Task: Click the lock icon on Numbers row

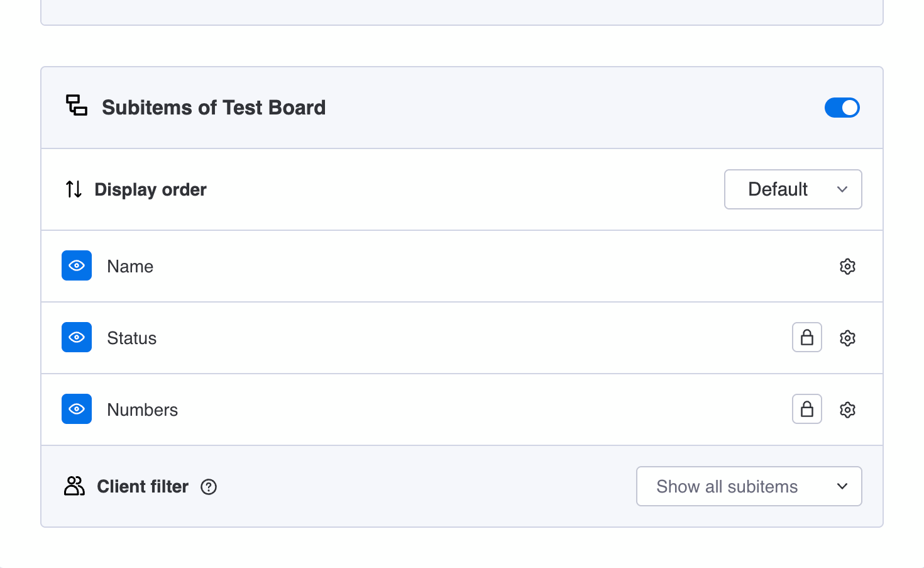Action: (x=807, y=409)
